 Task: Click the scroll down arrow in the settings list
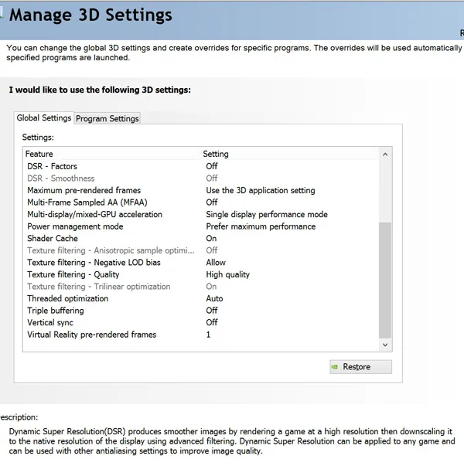point(385,345)
